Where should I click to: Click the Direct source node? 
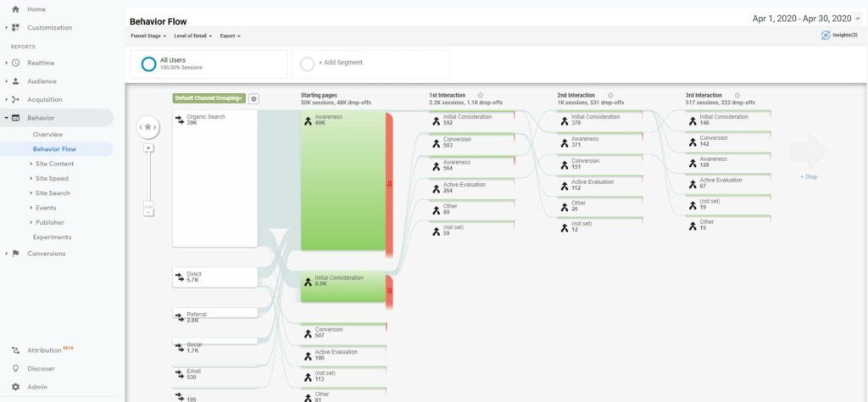[214, 277]
